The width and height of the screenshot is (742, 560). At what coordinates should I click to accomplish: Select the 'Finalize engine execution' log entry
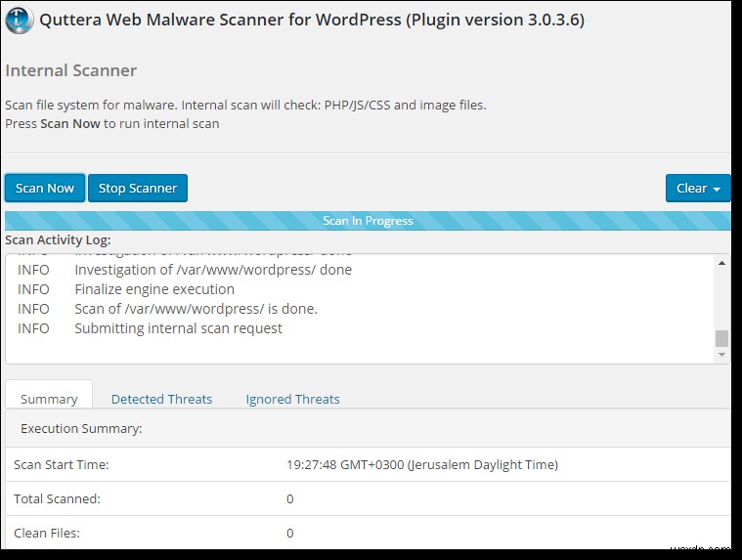click(154, 289)
